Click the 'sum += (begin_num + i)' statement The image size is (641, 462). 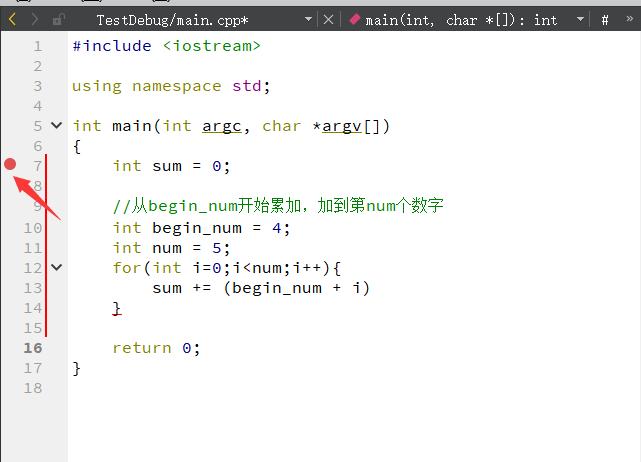pos(261,288)
